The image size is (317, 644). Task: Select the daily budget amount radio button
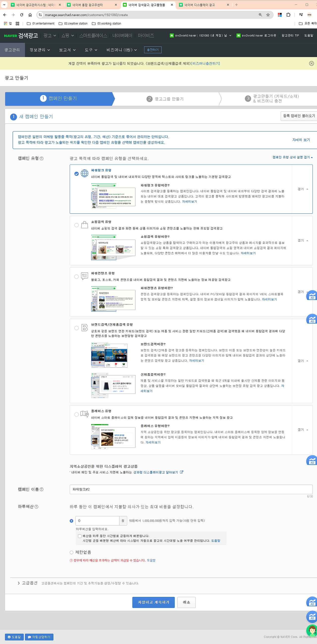[71, 521]
